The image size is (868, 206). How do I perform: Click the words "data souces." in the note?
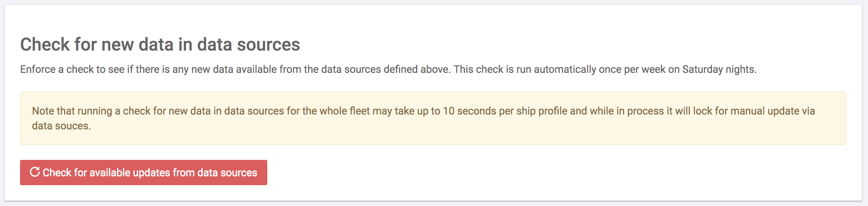click(x=61, y=126)
